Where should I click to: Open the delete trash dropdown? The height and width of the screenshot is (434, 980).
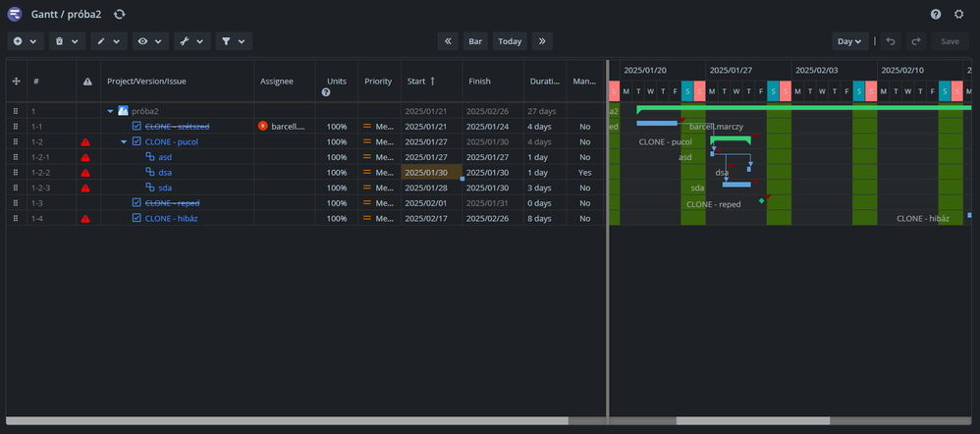[x=68, y=41]
